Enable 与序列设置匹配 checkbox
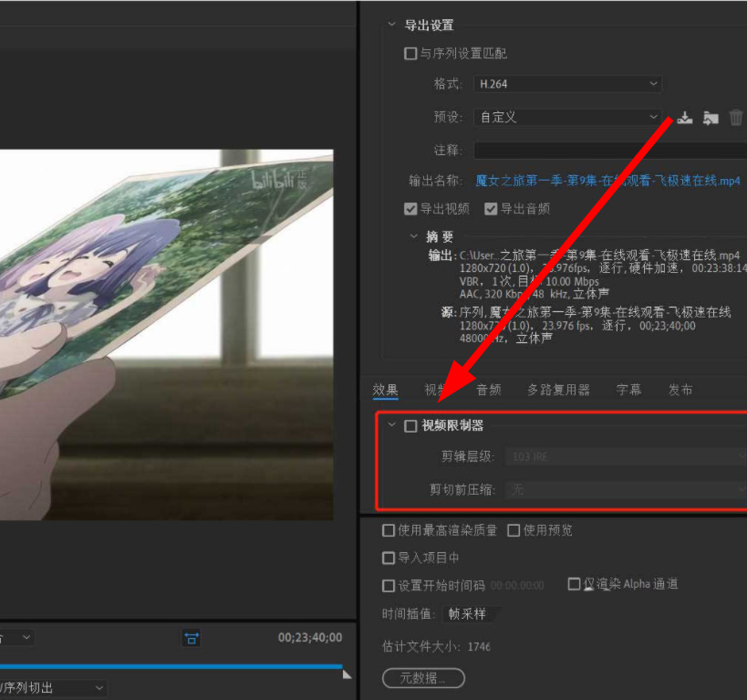 pyautogui.click(x=410, y=54)
